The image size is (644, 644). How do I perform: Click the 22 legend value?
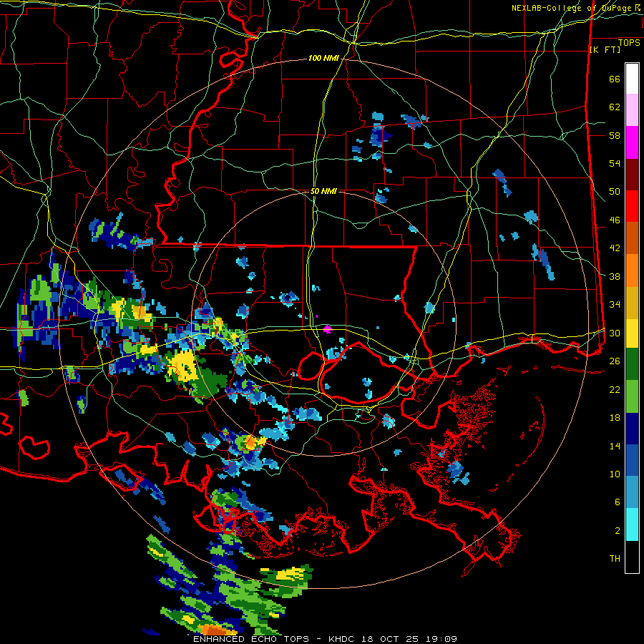coord(615,389)
